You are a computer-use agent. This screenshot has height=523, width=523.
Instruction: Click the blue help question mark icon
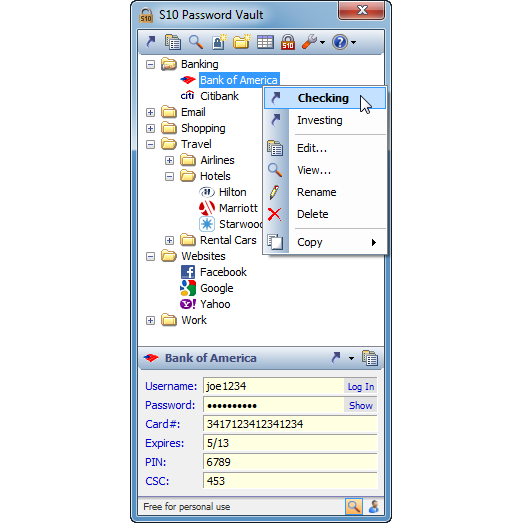tap(340, 42)
